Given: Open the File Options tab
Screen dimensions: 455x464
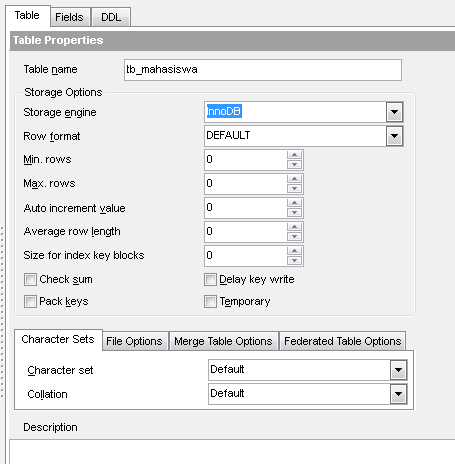Looking at the screenshot, I should pyautogui.click(x=134, y=341).
